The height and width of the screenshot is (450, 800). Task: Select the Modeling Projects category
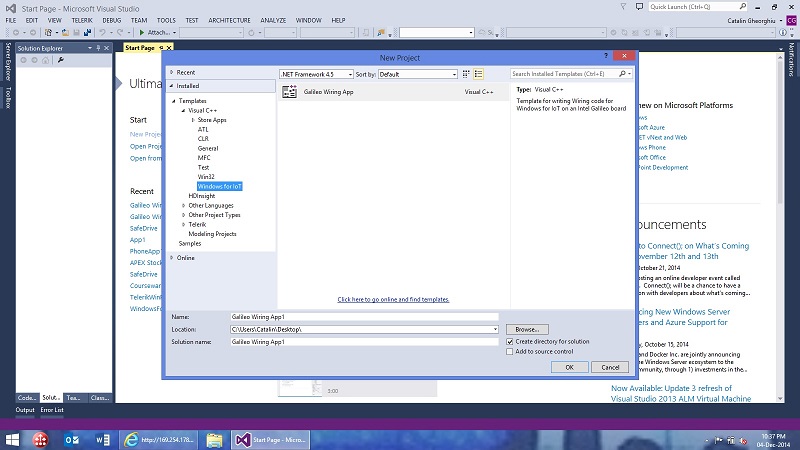coord(212,234)
